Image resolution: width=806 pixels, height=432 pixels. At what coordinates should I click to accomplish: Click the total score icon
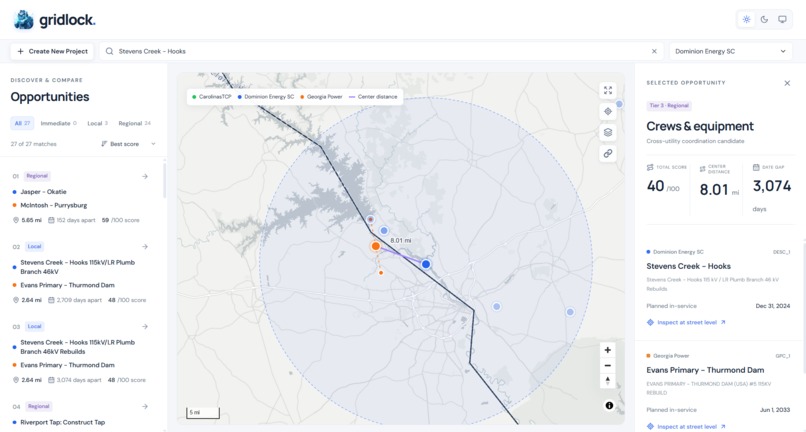(650, 167)
